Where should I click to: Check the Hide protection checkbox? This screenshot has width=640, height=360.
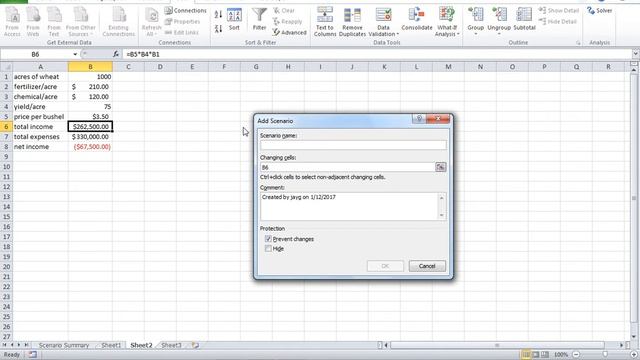[268, 249]
